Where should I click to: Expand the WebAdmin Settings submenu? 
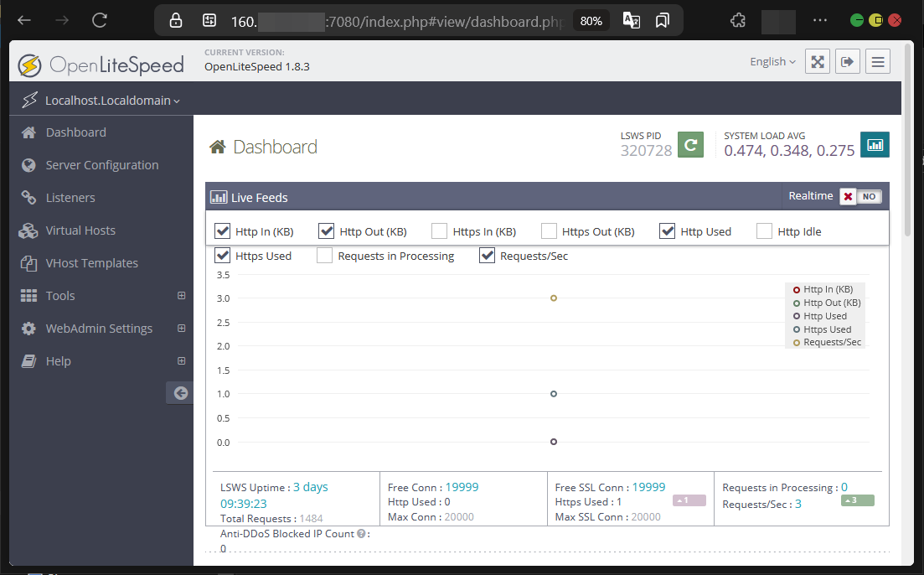(181, 329)
